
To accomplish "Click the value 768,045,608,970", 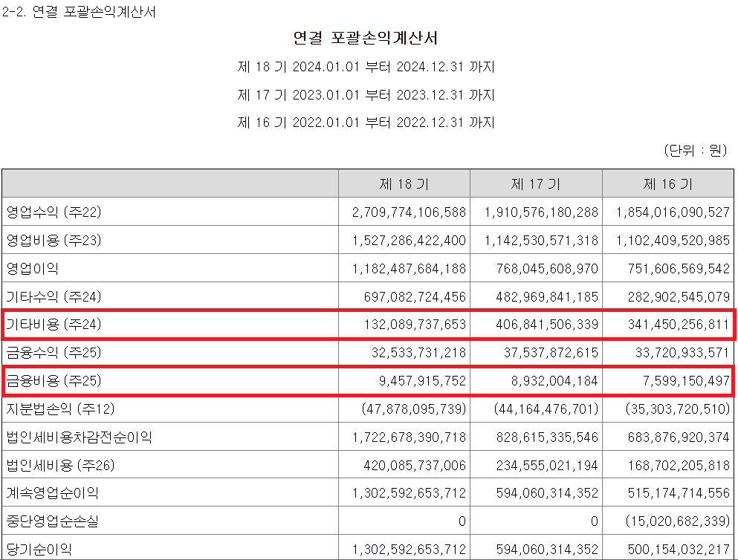I will (x=547, y=269).
